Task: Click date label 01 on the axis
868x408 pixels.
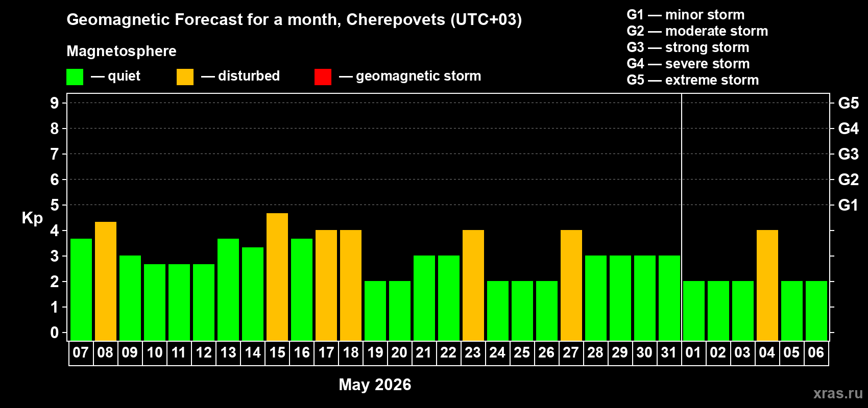Action: click(x=693, y=353)
